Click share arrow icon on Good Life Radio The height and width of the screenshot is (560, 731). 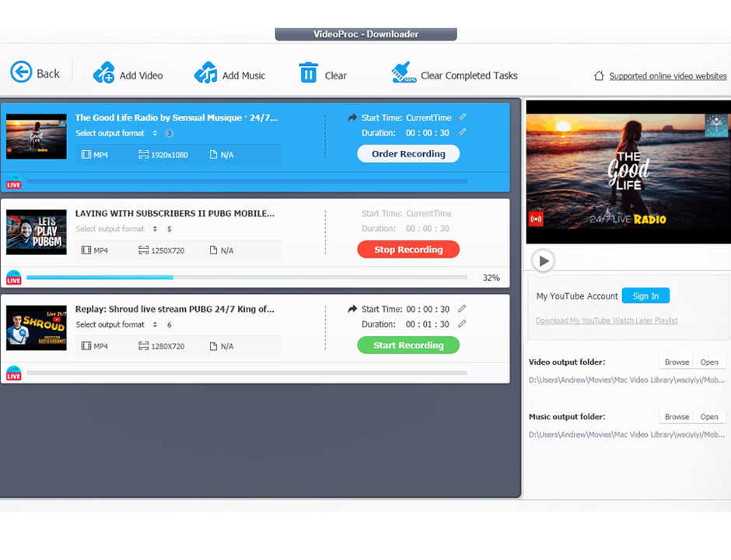pos(352,117)
